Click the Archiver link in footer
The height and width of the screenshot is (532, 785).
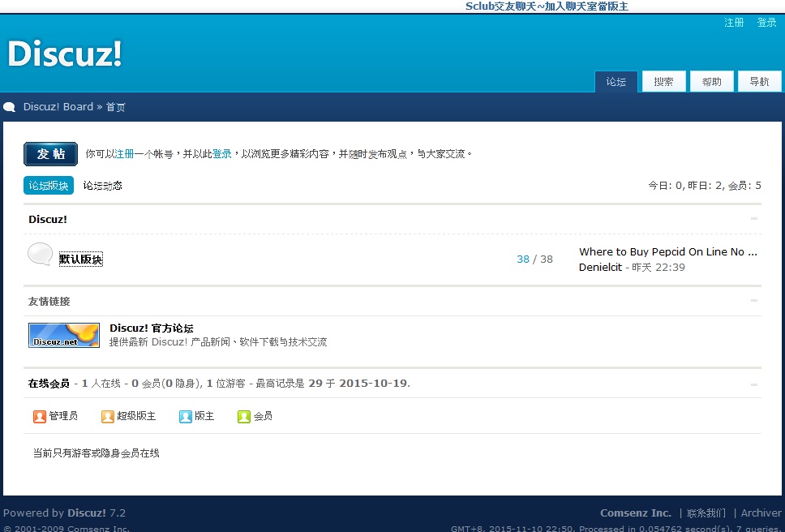(761, 513)
